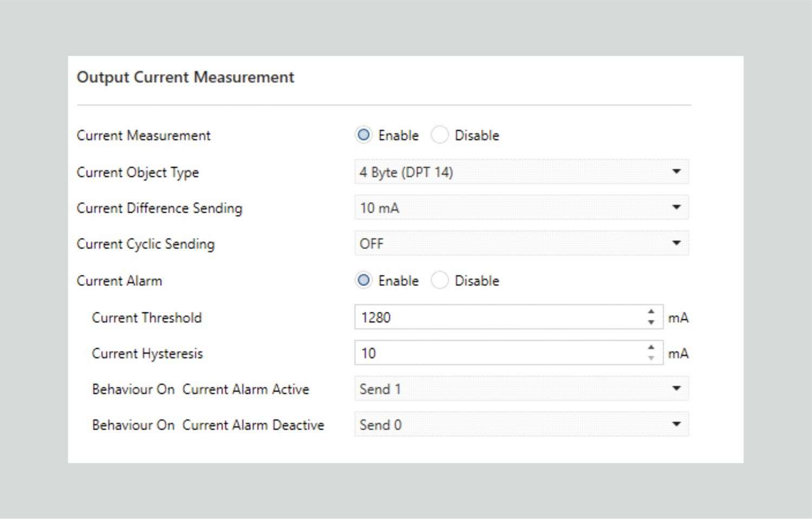The height and width of the screenshot is (519, 812).
Task: Open Behaviour On Current Alarm Active dropdown
Action: (x=521, y=389)
